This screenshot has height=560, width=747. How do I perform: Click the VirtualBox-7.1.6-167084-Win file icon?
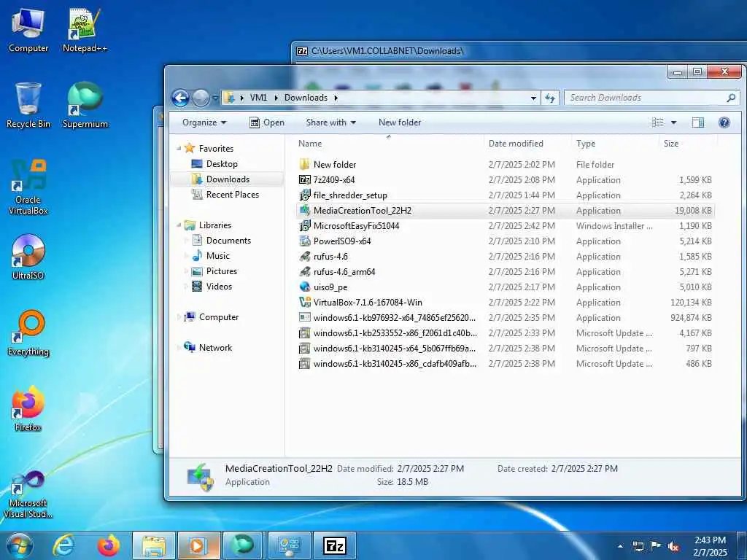point(304,303)
